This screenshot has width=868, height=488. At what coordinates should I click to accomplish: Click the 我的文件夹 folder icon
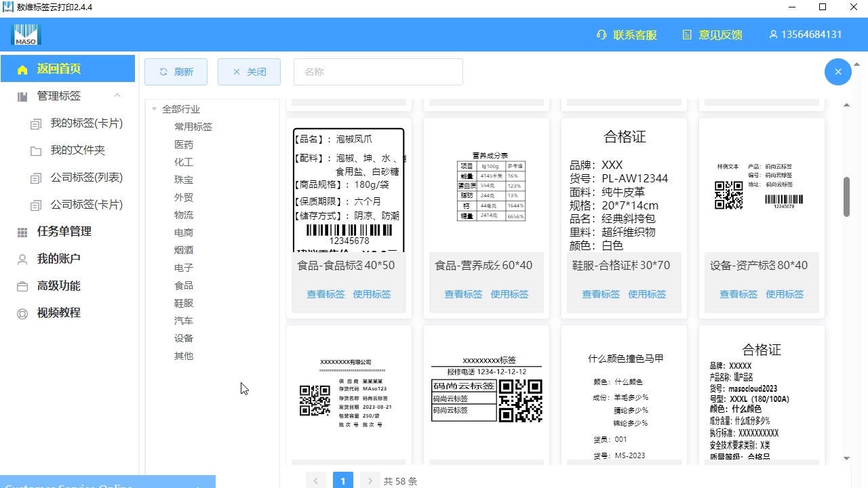coord(36,150)
